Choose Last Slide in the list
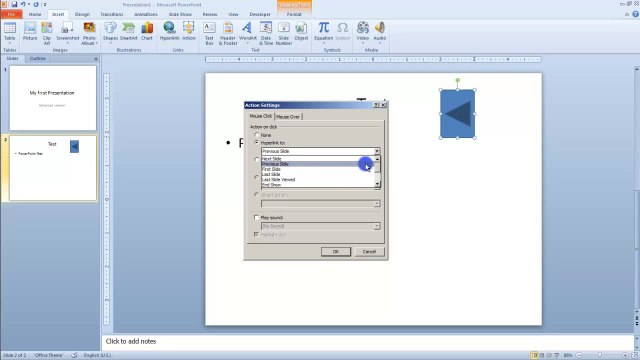Viewport: 640px width, 360px height. click(317, 174)
